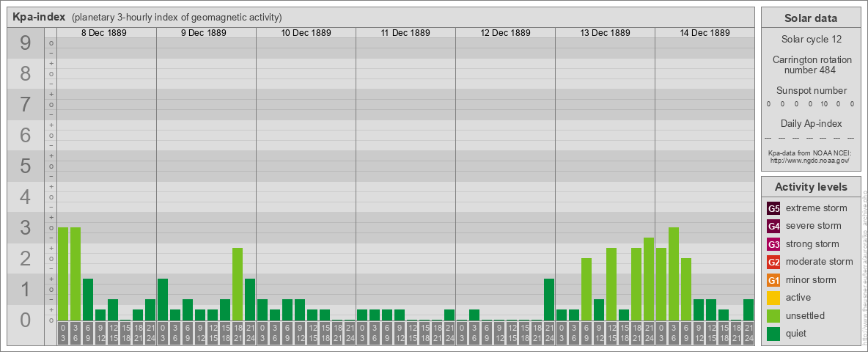This screenshot has height=352, width=868.
Task: Click the Carrington rotation number 484 text
Action: pyautogui.click(x=812, y=65)
